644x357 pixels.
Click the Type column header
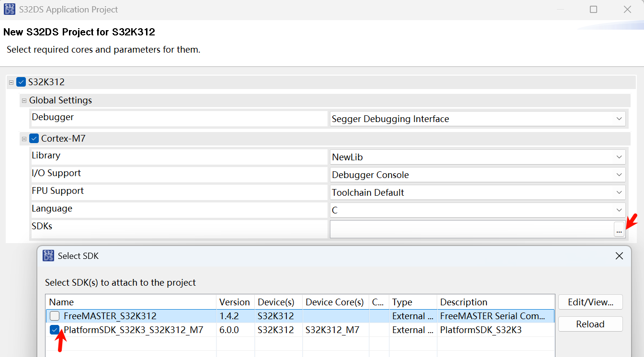pyautogui.click(x=413, y=302)
